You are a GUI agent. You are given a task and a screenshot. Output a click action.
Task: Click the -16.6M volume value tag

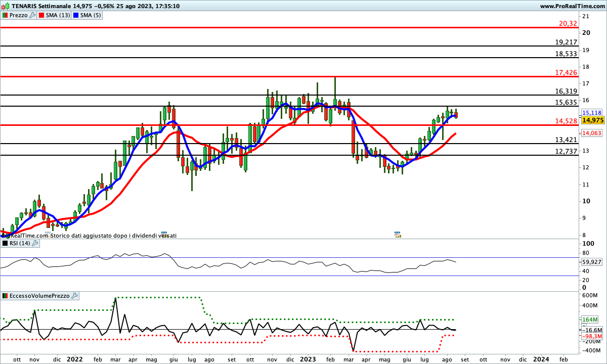point(591,330)
